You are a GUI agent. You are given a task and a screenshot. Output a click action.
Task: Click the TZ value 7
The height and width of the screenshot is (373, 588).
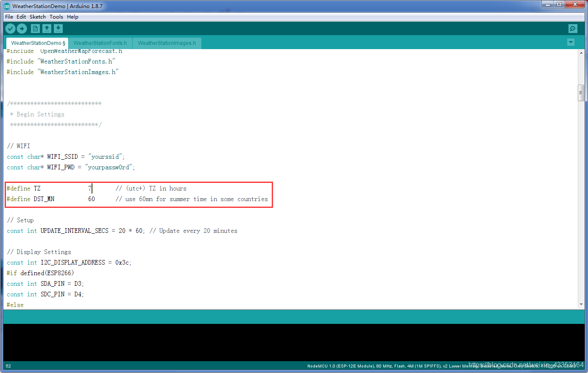[90, 188]
